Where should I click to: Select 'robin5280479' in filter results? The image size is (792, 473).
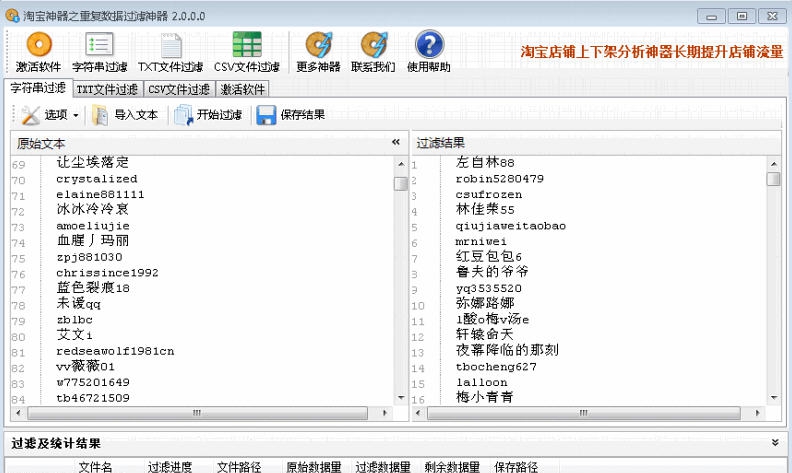[500, 179]
